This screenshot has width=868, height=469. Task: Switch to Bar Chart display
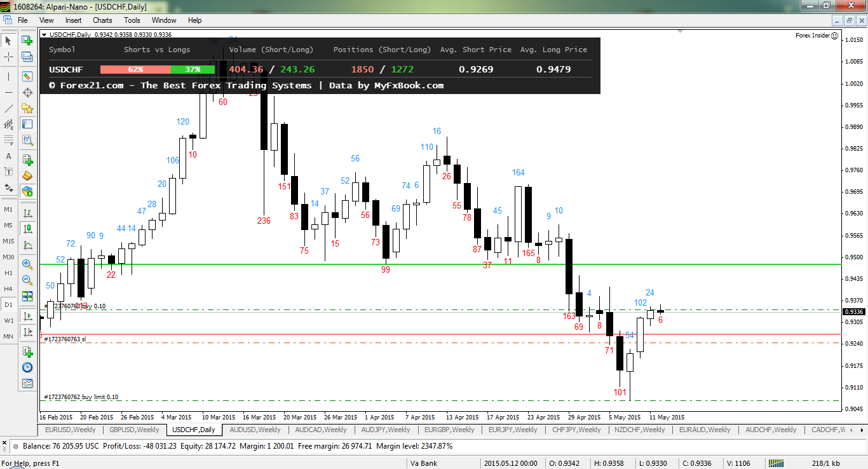pos(27,213)
